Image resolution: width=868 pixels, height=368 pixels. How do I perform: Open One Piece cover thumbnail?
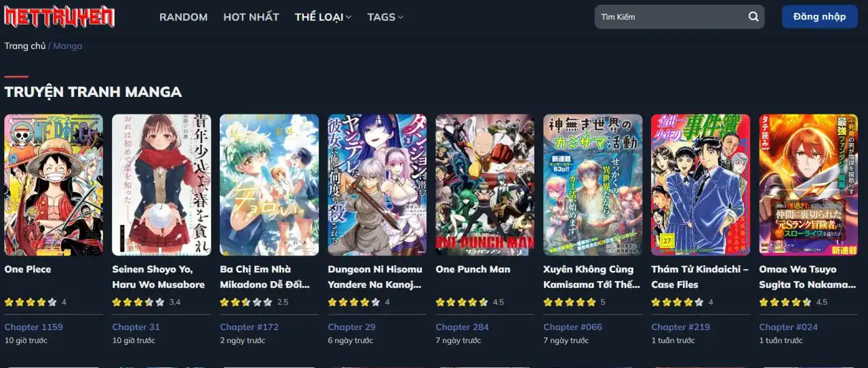(x=54, y=185)
